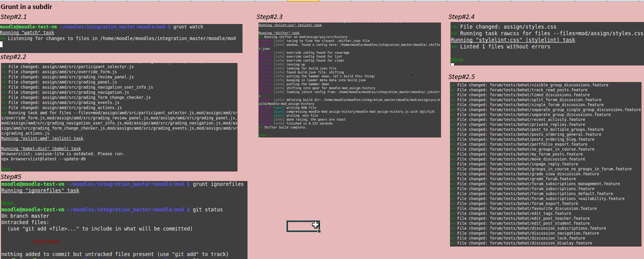Click the 'finished in 0.522 seconds' line
Image resolution: width=644 pixels, height=259 pixels.
point(309,123)
